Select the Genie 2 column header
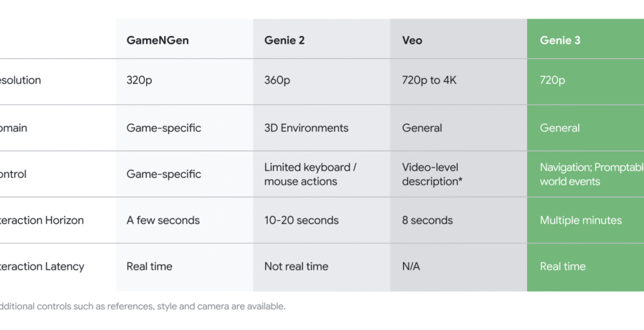Screen dimensions: 644x330 pyautogui.click(x=321, y=39)
